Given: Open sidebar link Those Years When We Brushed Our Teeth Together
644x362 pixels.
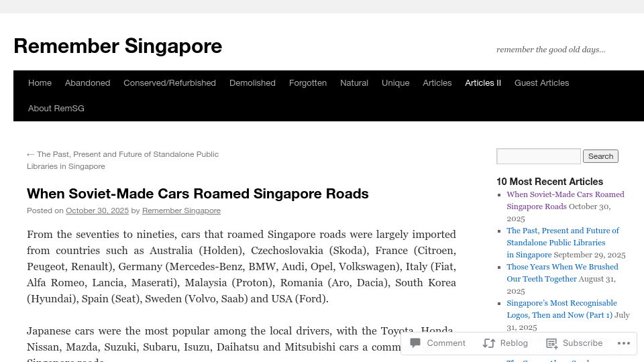Looking at the screenshot, I should pos(562,273).
